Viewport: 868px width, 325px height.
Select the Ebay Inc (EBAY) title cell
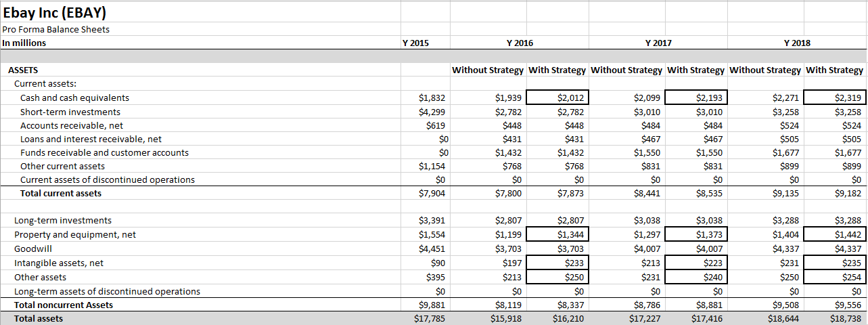click(x=54, y=13)
